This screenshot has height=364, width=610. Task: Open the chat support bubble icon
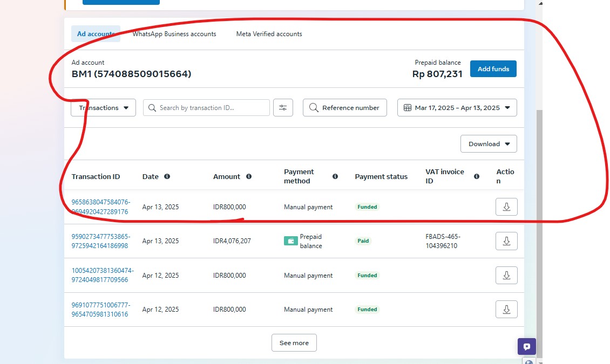pos(526,347)
